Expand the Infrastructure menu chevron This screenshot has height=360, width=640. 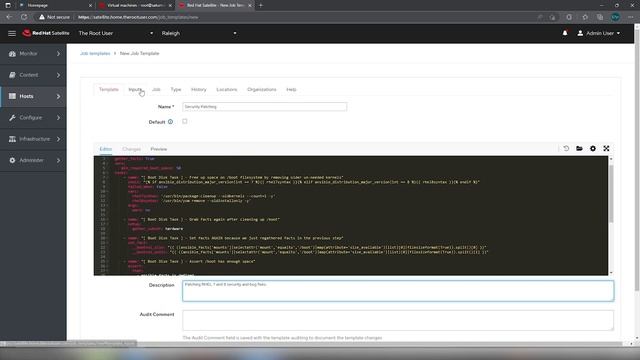(58, 139)
